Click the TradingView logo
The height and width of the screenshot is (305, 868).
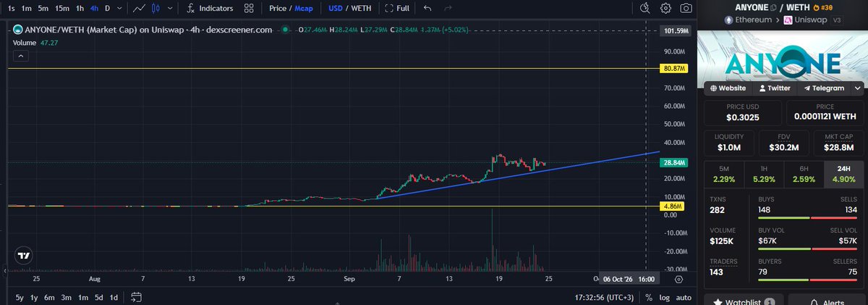24,256
